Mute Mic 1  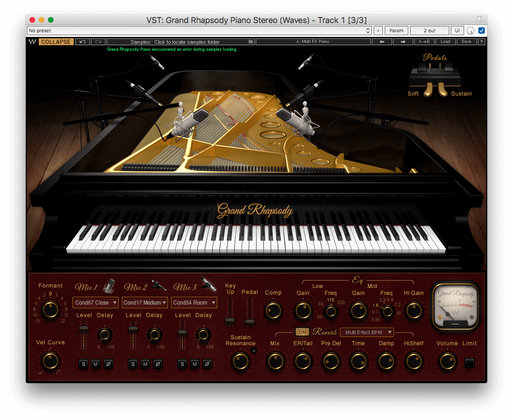tap(95, 364)
